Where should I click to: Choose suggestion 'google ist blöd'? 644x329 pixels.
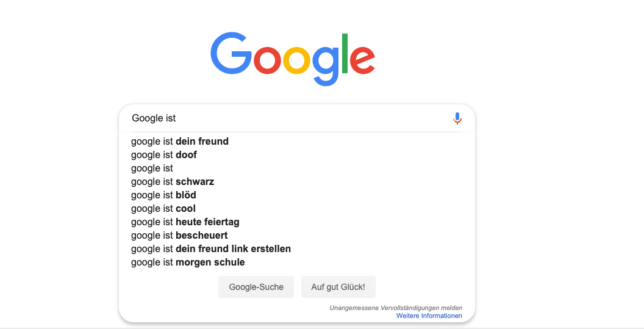click(296, 195)
